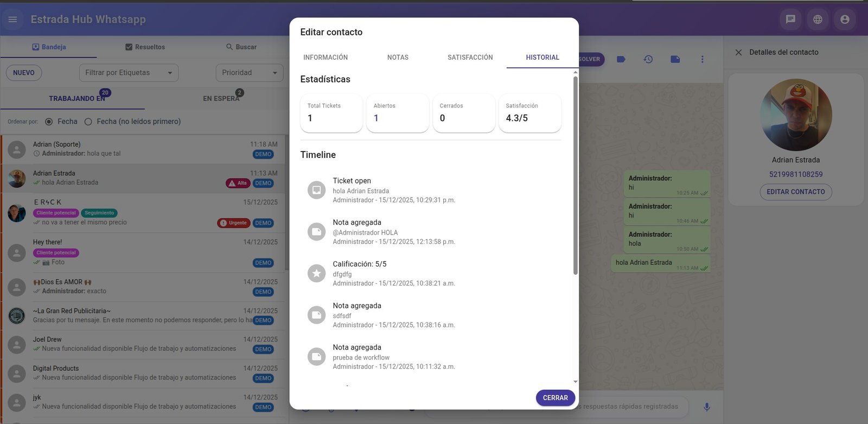Click the note icon in the chat toolbar

(675, 59)
